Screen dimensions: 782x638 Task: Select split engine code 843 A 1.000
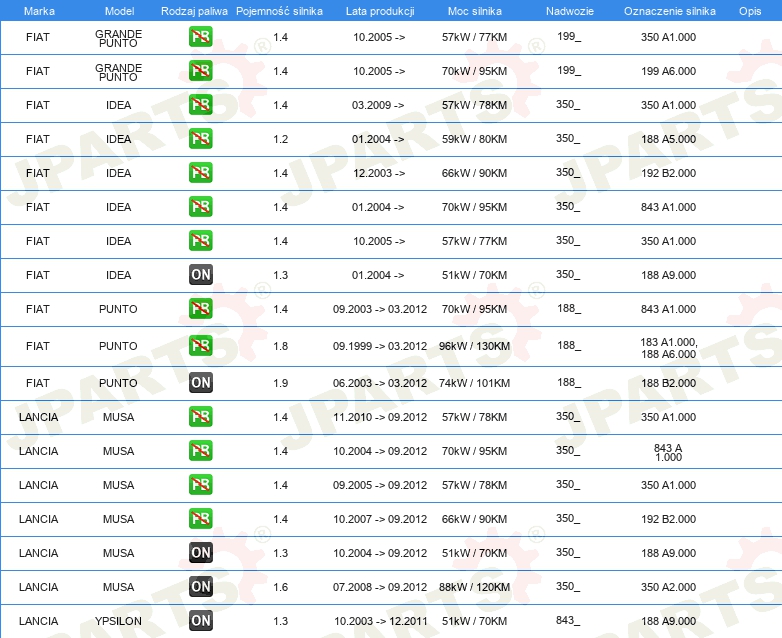(668, 452)
